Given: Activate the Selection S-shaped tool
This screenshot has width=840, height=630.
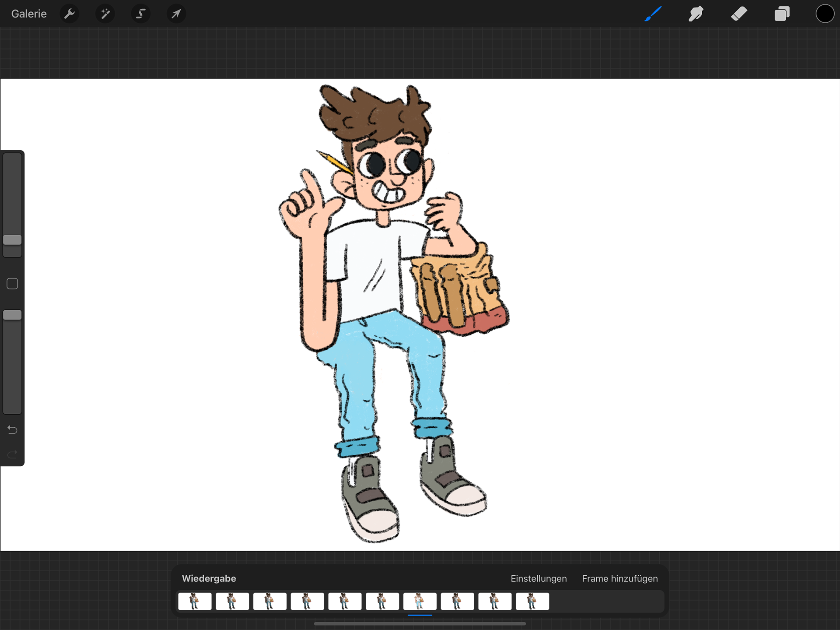Looking at the screenshot, I should [x=140, y=14].
